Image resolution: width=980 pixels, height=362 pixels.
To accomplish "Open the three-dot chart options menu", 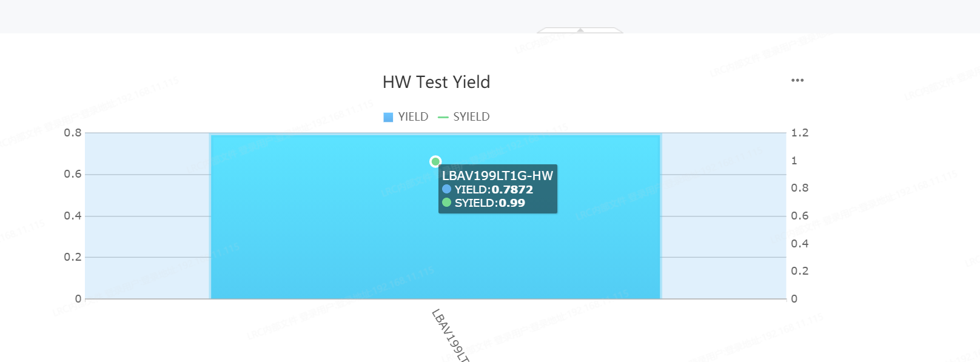I will pos(797,80).
